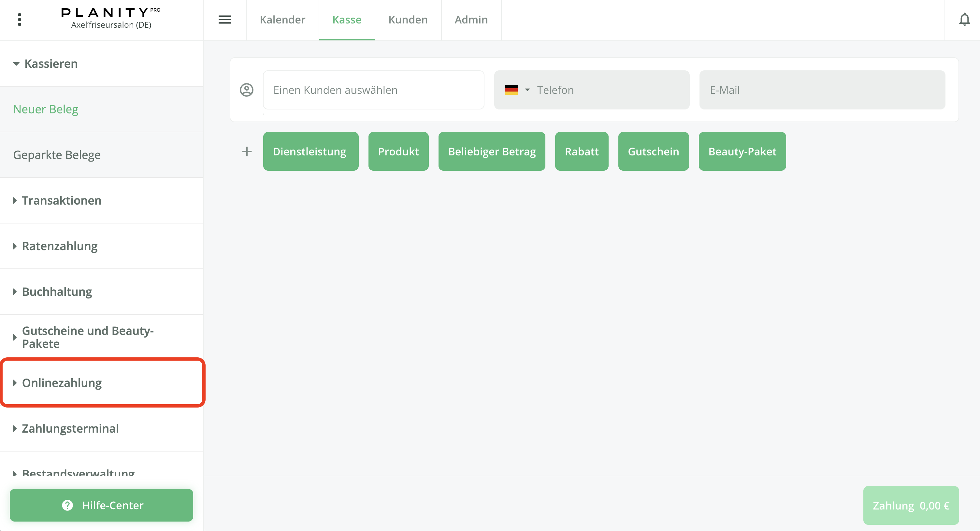Click the German flag country icon
The image size is (980, 531).
[x=511, y=90]
